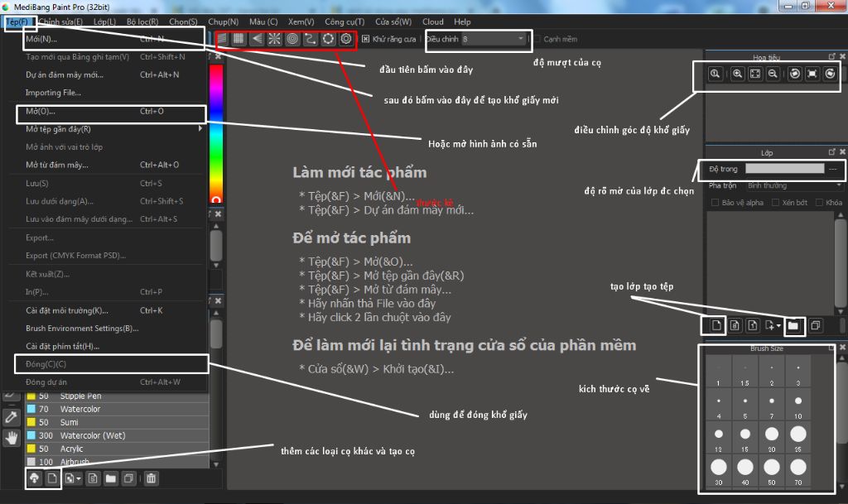This screenshot has height=504, width=848.
Task: Open the Help menu
Action: tap(462, 22)
